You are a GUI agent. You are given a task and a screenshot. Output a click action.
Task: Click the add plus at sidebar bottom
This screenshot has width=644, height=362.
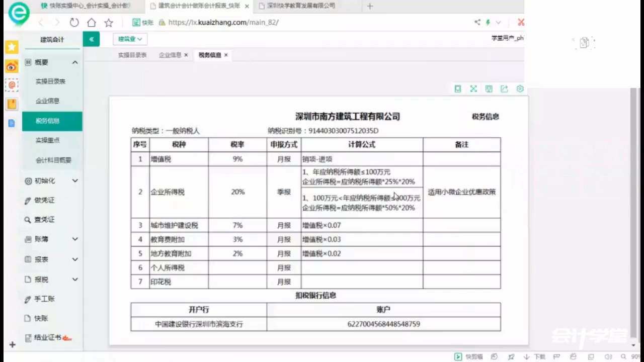12,345
